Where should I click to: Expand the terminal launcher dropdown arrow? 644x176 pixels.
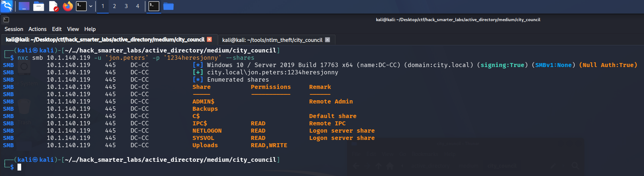(x=91, y=6)
